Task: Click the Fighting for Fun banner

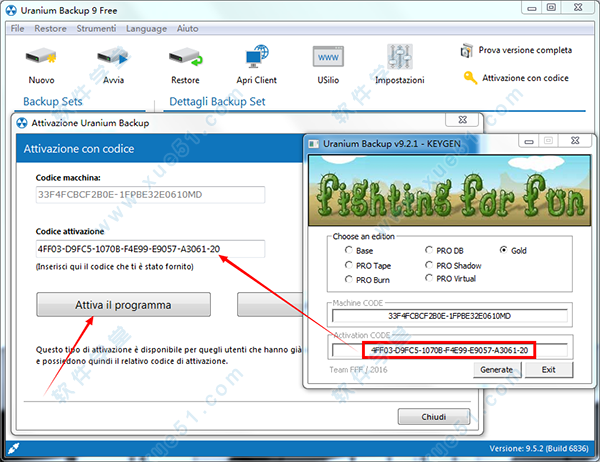Action: (450, 190)
